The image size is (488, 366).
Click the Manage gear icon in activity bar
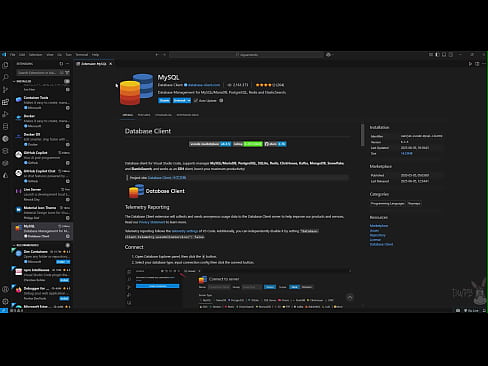[5, 301]
